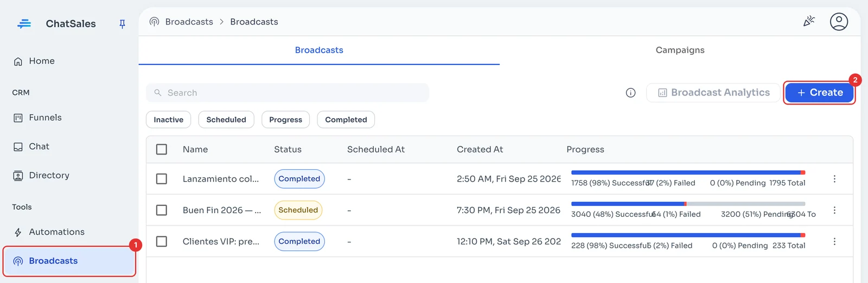Open the user profile avatar

(x=839, y=22)
